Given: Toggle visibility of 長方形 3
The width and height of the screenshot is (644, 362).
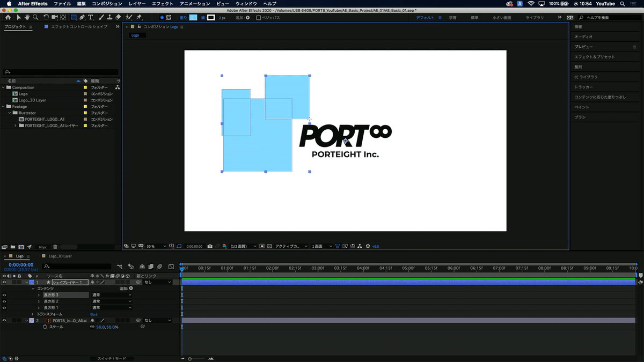Looking at the screenshot, I should click(x=4, y=295).
